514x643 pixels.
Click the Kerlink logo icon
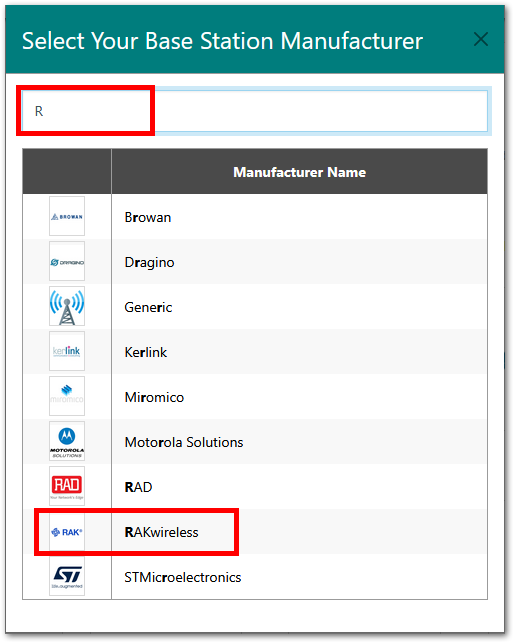click(67, 351)
